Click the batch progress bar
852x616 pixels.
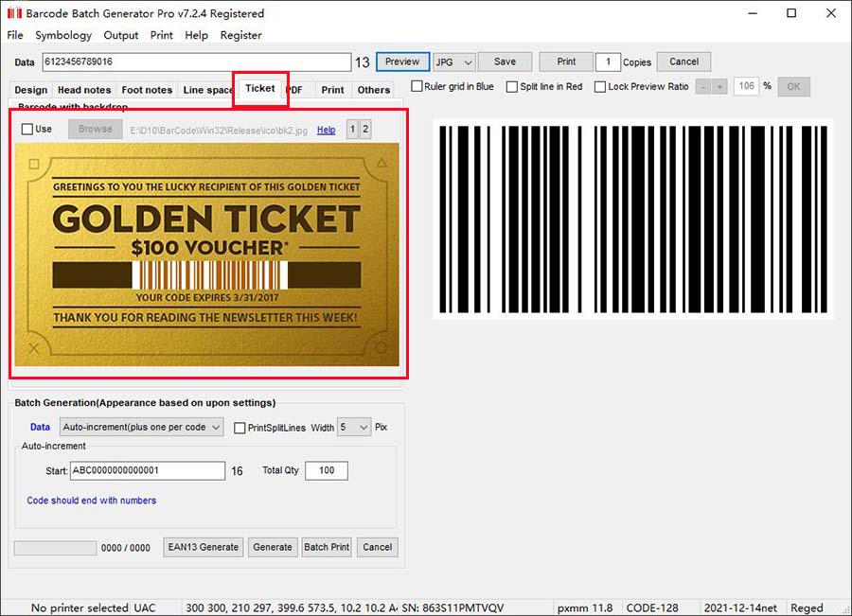(56, 548)
